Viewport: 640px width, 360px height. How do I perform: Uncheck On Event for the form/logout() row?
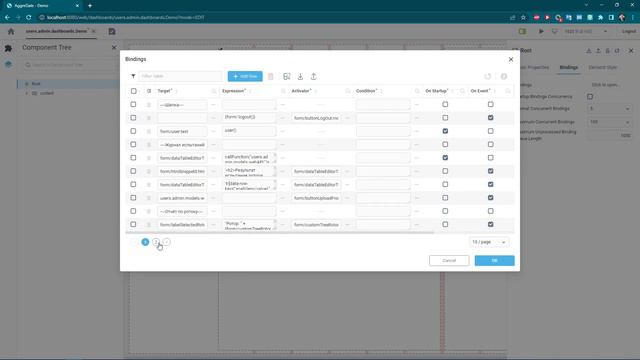click(490, 118)
